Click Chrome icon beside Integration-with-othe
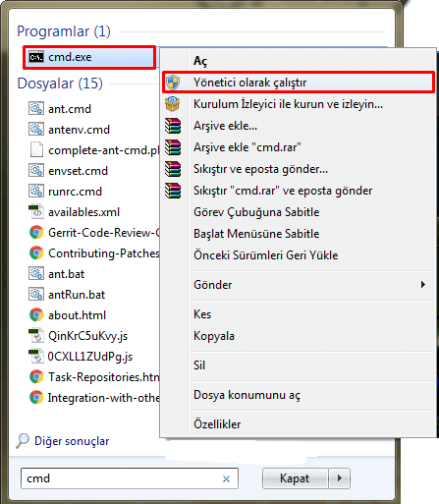The image size is (439, 504). click(36, 398)
